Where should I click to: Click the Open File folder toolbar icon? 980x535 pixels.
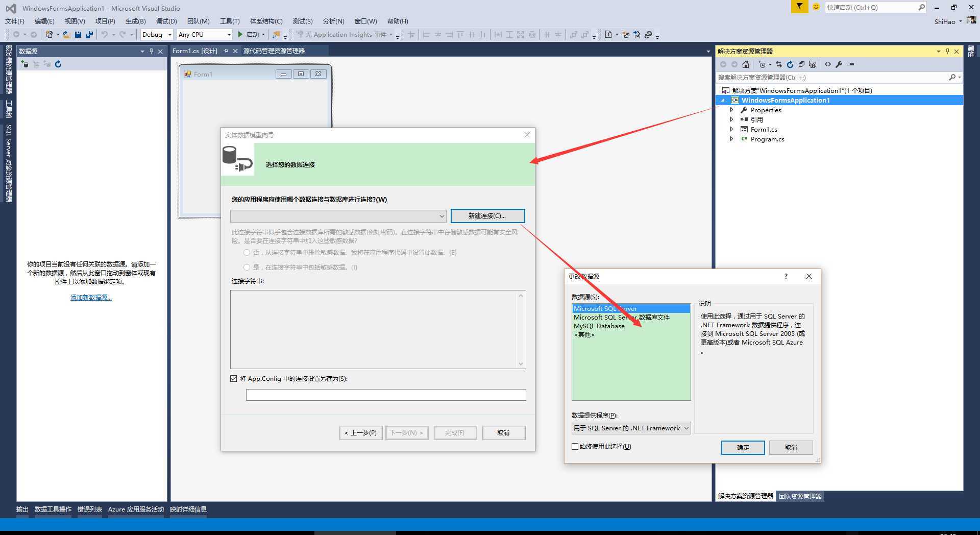pyautogui.click(x=67, y=35)
